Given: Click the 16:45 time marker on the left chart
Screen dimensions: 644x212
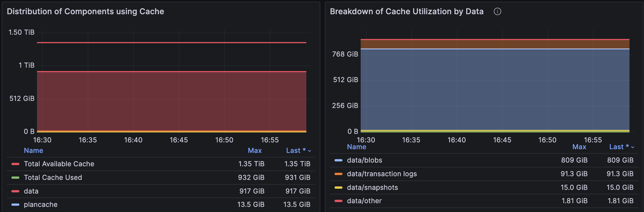Looking at the screenshot, I should (179, 140).
